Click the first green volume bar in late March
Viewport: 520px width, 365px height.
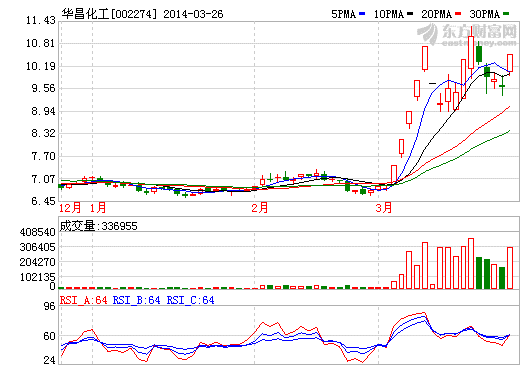click(479, 273)
